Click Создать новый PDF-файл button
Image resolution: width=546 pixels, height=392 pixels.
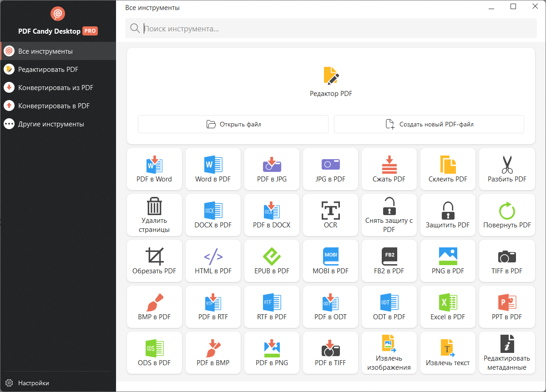pyautogui.click(x=429, y=124)
